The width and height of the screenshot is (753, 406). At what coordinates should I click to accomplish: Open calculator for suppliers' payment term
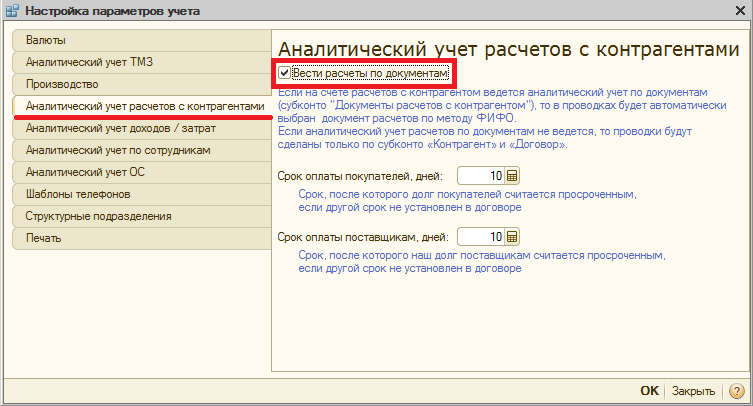(x=512, y=237)
